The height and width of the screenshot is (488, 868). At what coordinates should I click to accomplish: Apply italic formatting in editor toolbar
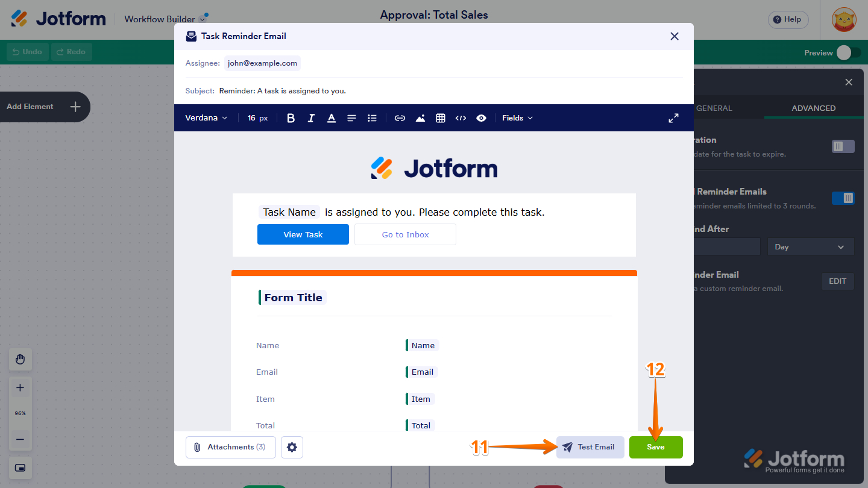[311, 118]
